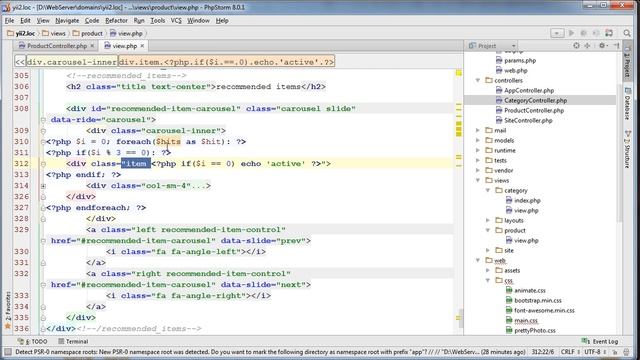Click the yii2.loc navigation bar crumb
The image size is (640, 360).
pyautogui.click(x=21, y=33)
